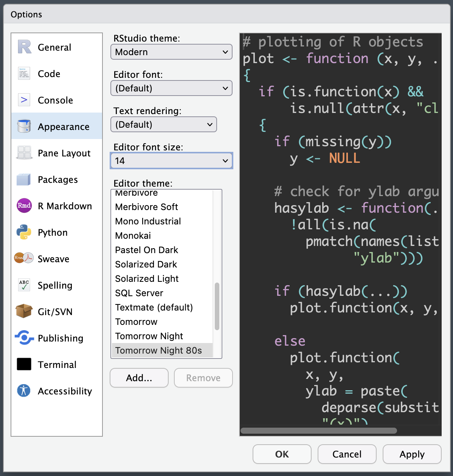The width and height of the screenshot is (453, 476).
Task: Click the Packages box icon
Action: coord(24,179)
